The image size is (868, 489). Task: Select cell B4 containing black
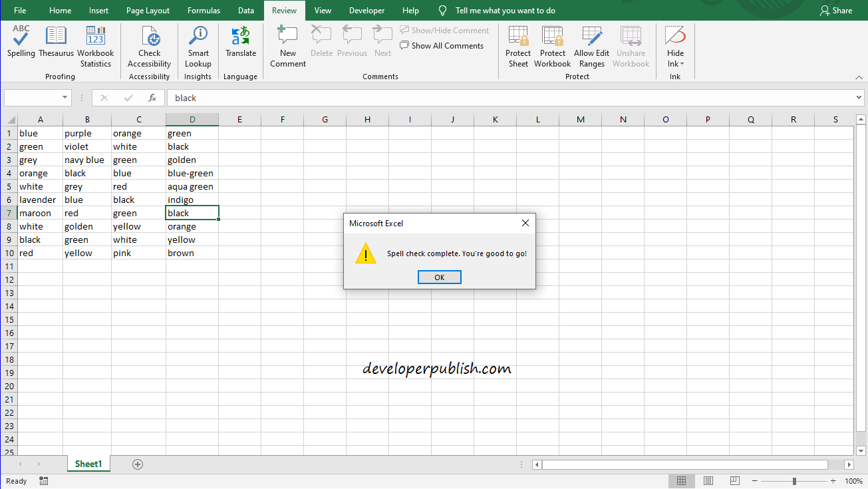pyautogui.click(x=86, y=173)
